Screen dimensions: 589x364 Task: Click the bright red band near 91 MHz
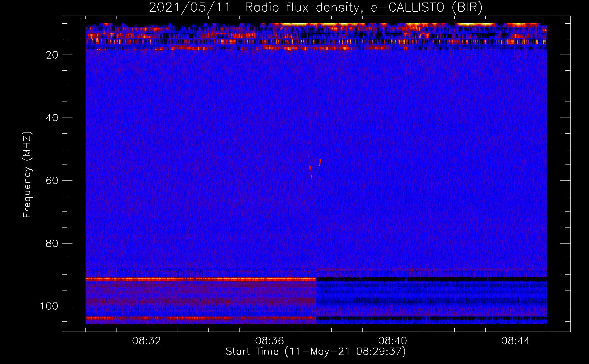(201, 279)
